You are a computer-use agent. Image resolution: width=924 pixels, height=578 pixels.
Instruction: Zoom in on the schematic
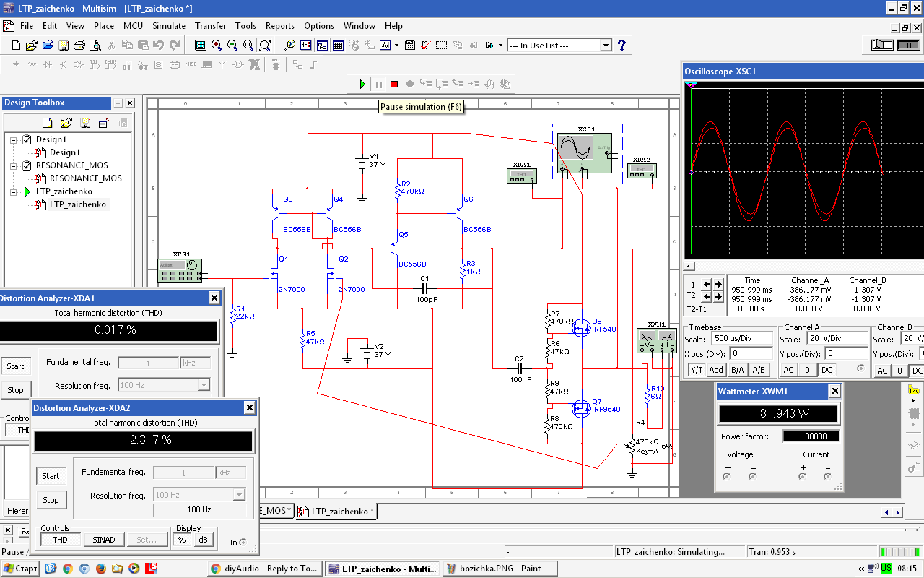point(217,45)
